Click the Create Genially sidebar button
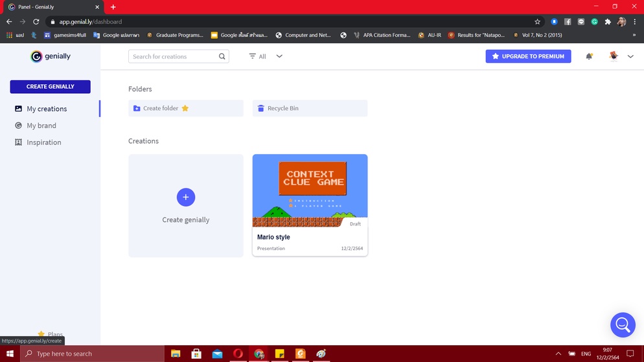The image size is (644, 362). coord(50,87)
